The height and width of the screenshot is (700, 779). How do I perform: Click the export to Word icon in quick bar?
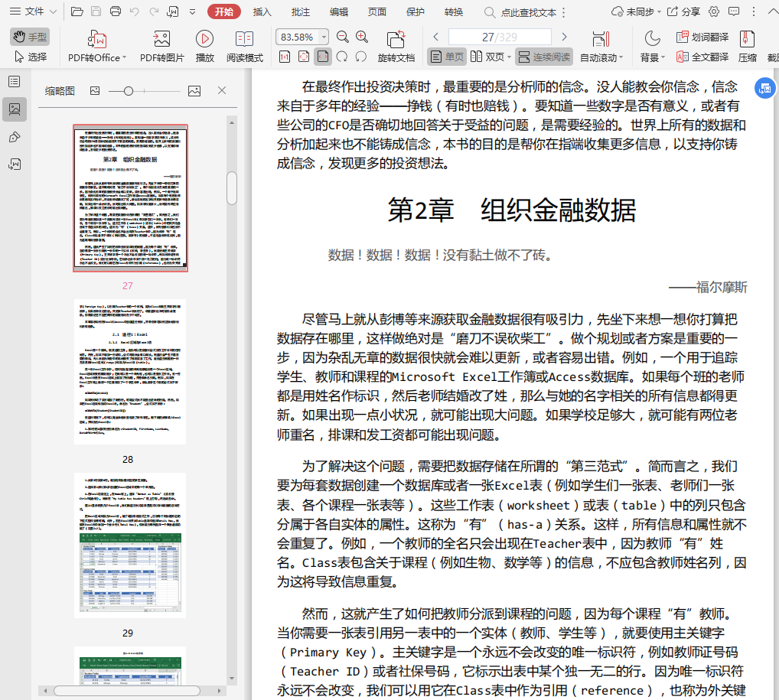click(x=173, y=11)
